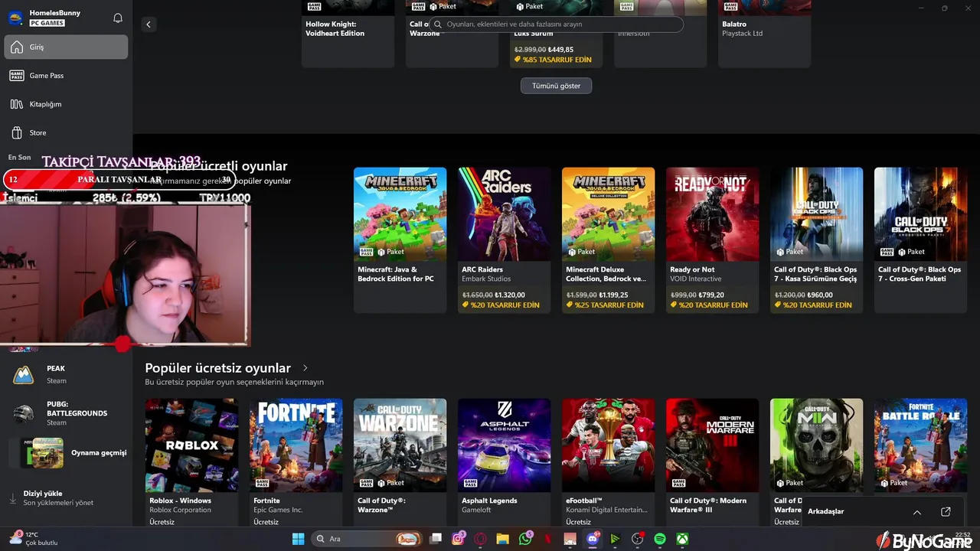Image resolution: width=980 pixels, height=551 pixels.
Task: Open PEAK Steam game in sidebar
Action: coord(67,374)
